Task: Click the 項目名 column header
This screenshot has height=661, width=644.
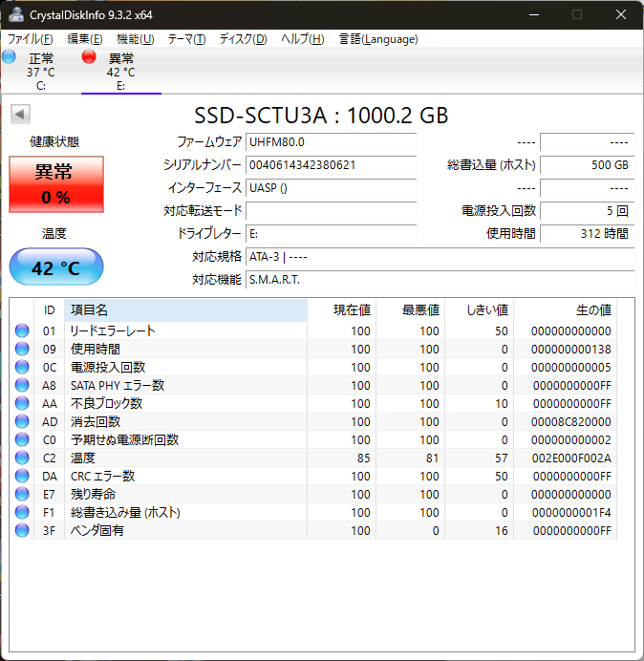Action: [186, 310]
